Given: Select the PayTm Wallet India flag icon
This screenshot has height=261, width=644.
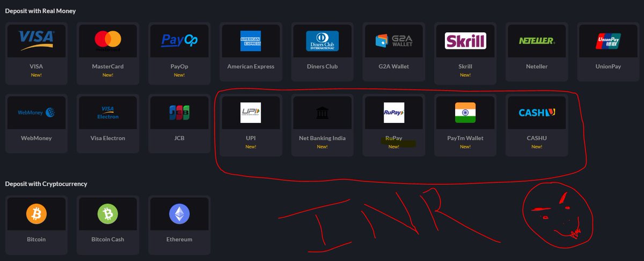Looking at the screenshot, I should click(x=465, y=113).
